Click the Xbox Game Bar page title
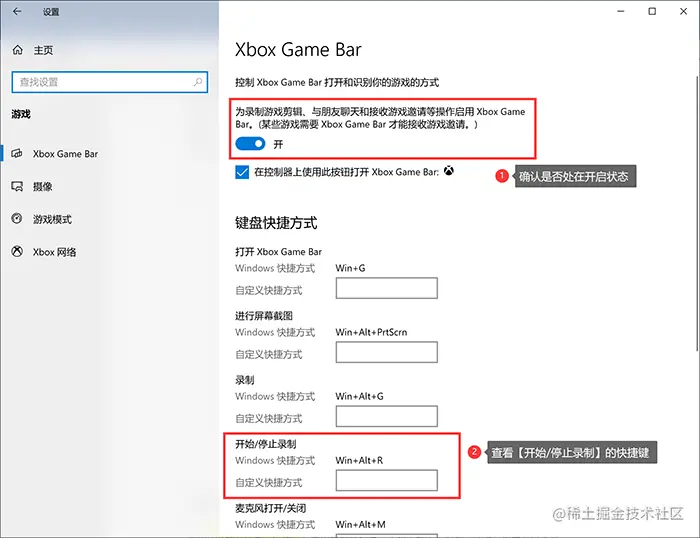Viewport: 700px width, 538px height. [x=298, y=50]
